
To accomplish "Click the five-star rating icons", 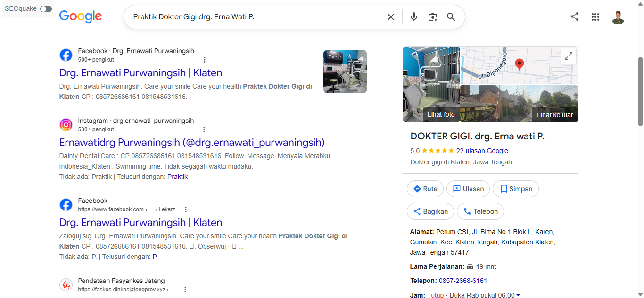I will tap(438, 151).
